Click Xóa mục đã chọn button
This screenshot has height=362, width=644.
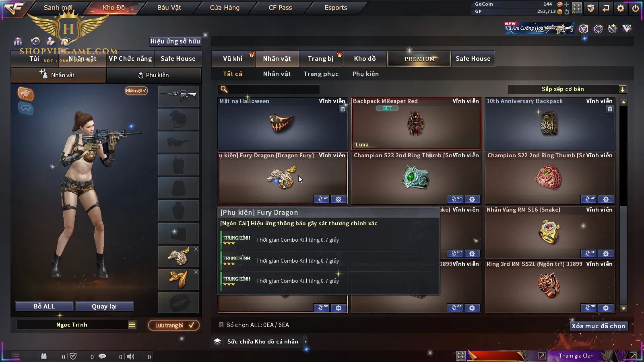598,326
